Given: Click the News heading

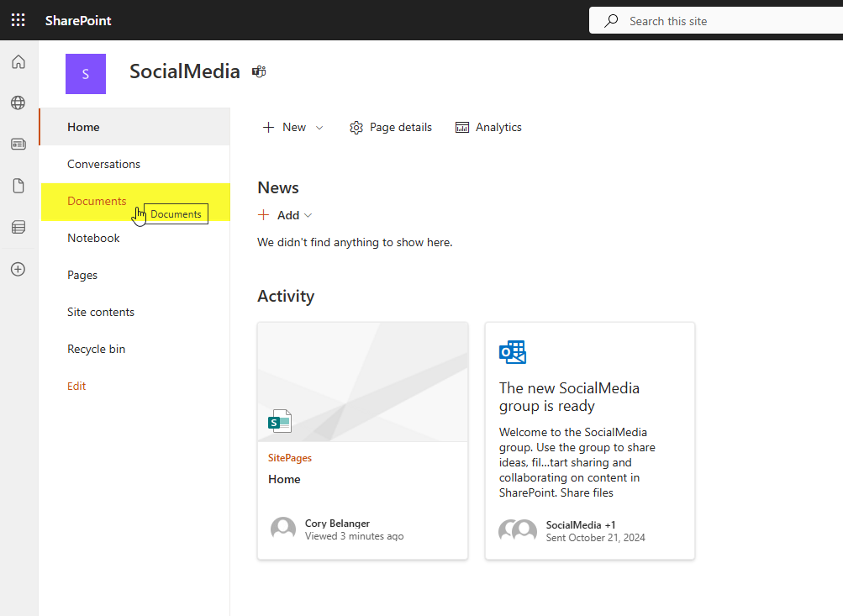Looking at the screenshot, I should (278, 187).
